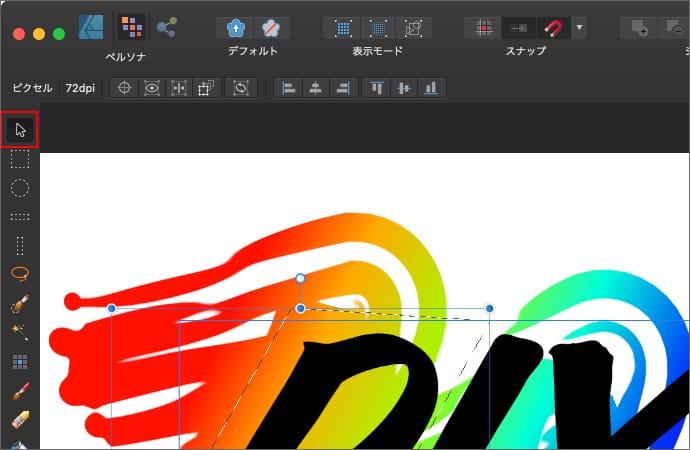Select the Rectangular Marquee tool

[20, 159]
